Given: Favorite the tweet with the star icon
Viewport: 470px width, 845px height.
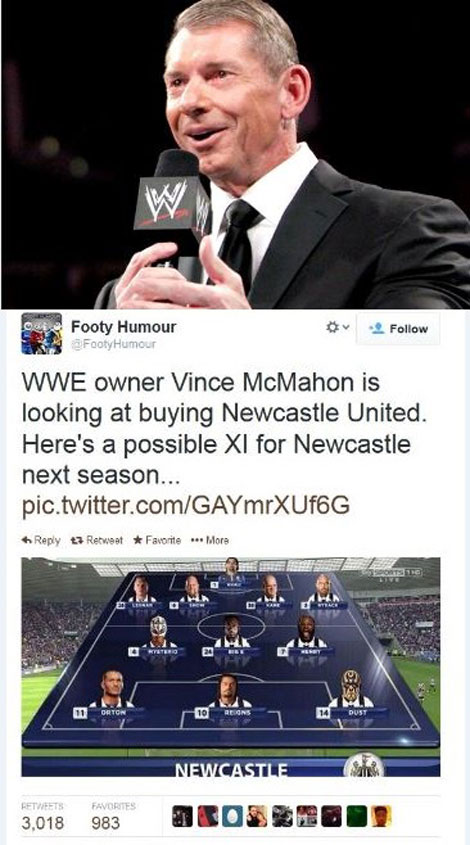Looking at the screenshot, I should click(157, 539).
